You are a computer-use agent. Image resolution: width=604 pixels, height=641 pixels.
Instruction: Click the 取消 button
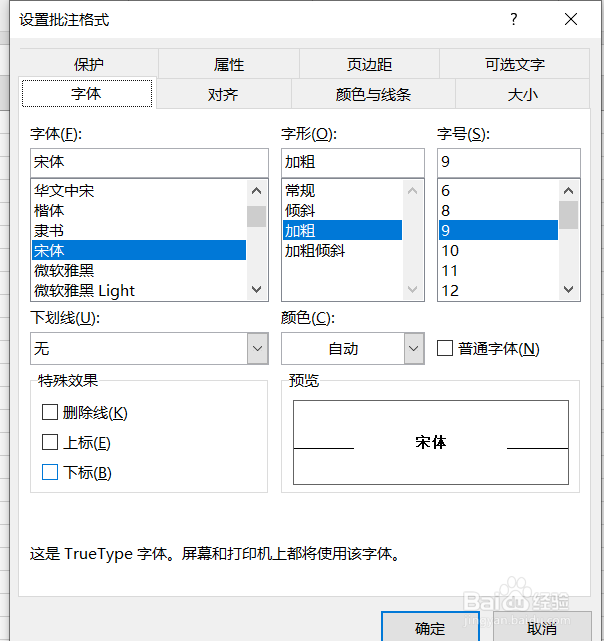click(x=542, y=628)
